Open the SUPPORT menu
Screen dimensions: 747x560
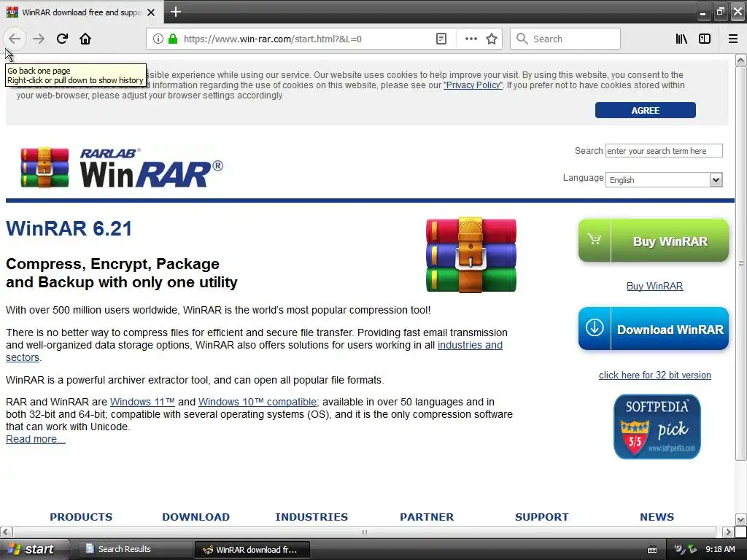click(x=542, y=517)
